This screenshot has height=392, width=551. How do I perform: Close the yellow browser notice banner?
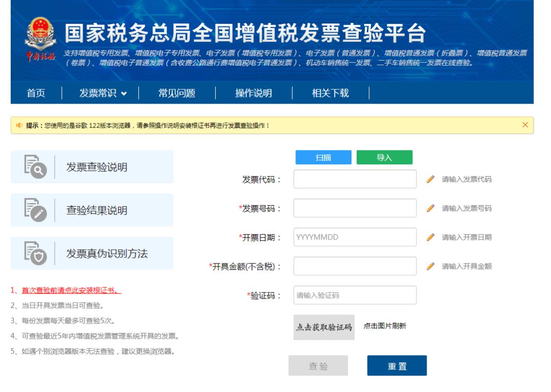click(525, 125)
